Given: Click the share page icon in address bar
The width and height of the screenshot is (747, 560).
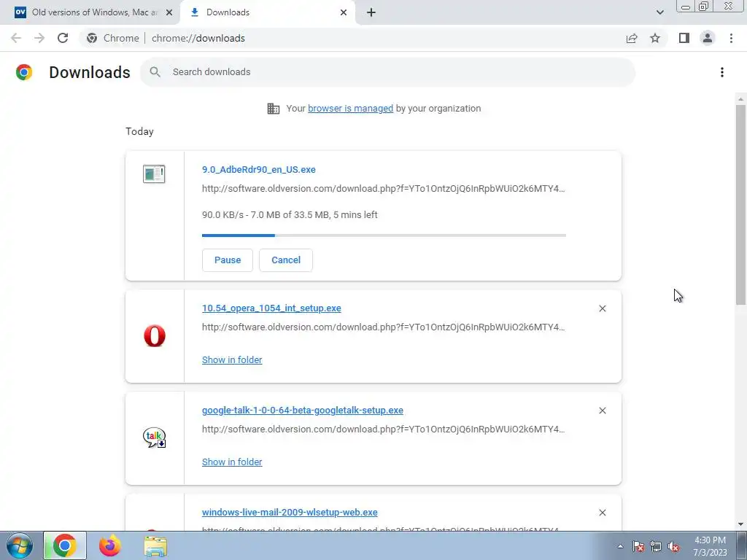Looking at the screenshot, I should coord(632,38).
